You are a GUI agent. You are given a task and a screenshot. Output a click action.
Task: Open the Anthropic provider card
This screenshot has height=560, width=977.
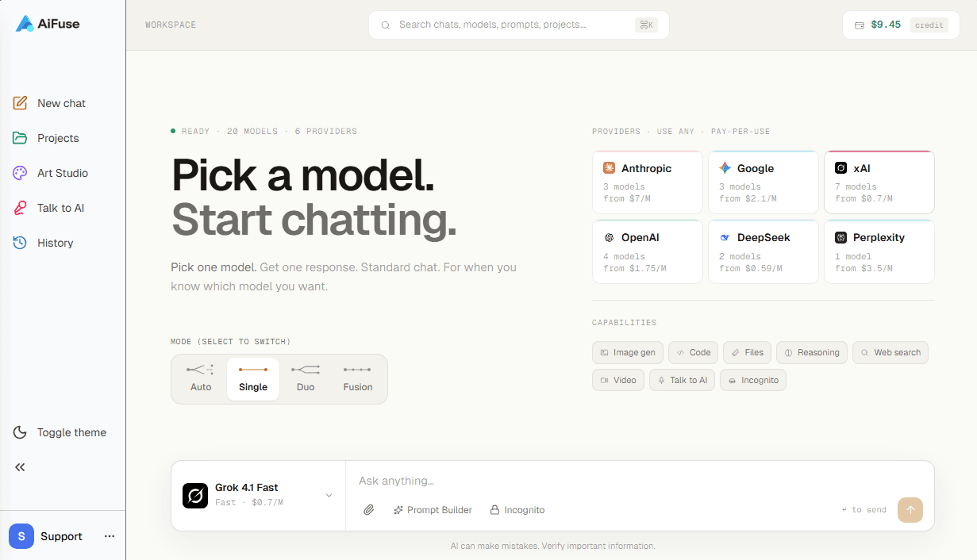[648, 182]
